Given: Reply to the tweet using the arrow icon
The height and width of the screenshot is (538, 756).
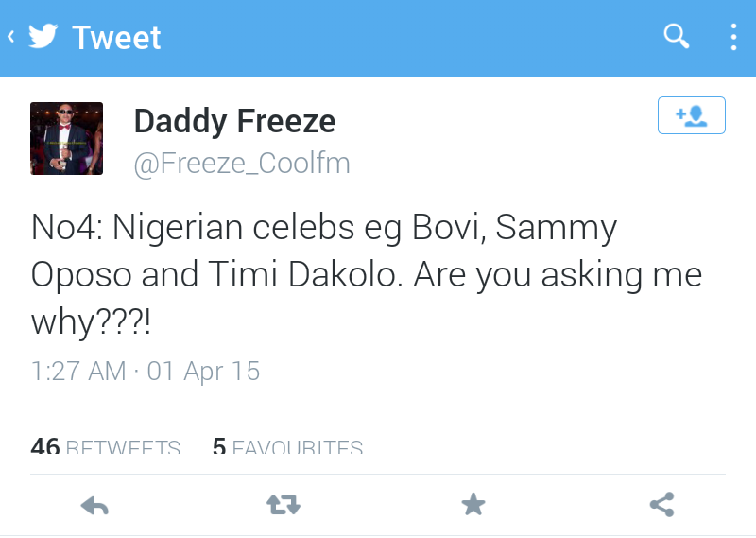Looking at the screenshot, I should [x=94, y=506].
